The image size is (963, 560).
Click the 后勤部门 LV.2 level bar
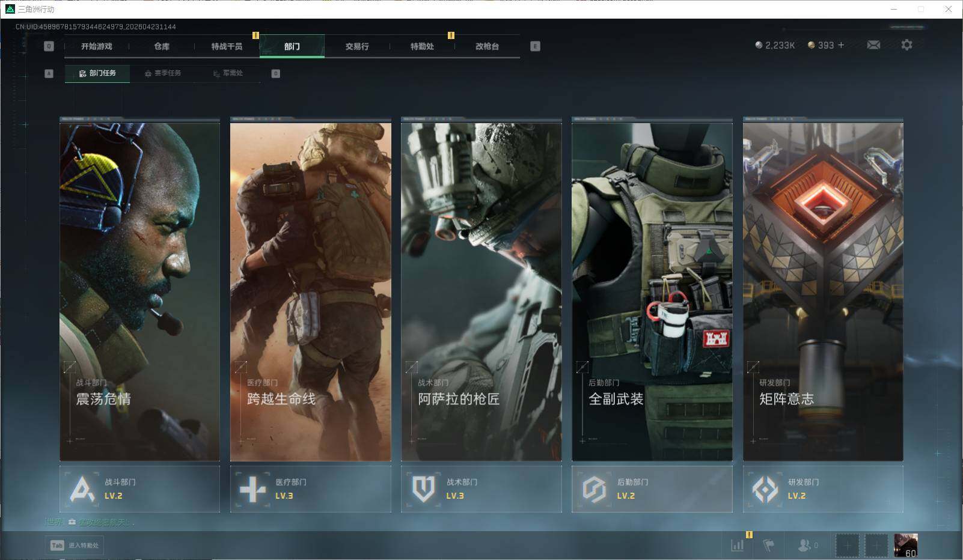point(652,489)
